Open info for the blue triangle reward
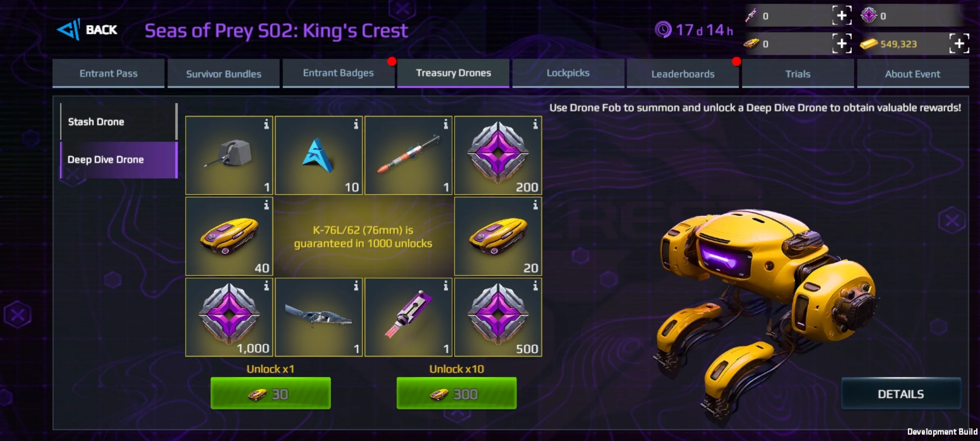 pos(356,124)
